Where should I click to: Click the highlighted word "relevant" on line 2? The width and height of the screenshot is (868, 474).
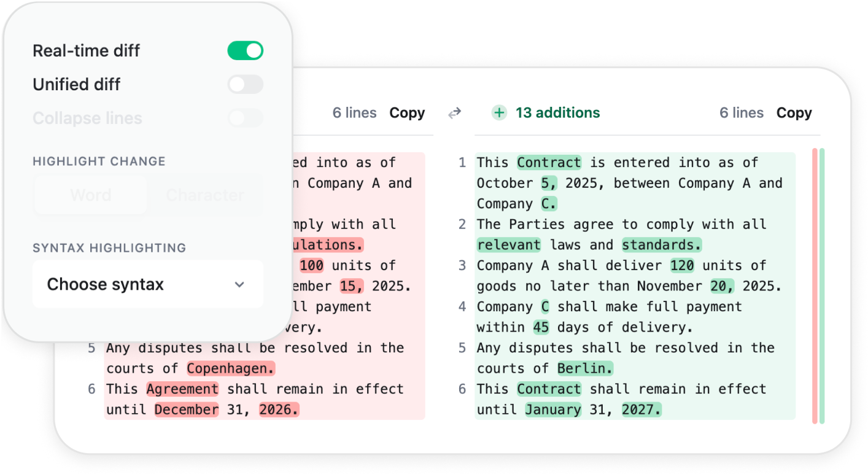tap(509, 245)
